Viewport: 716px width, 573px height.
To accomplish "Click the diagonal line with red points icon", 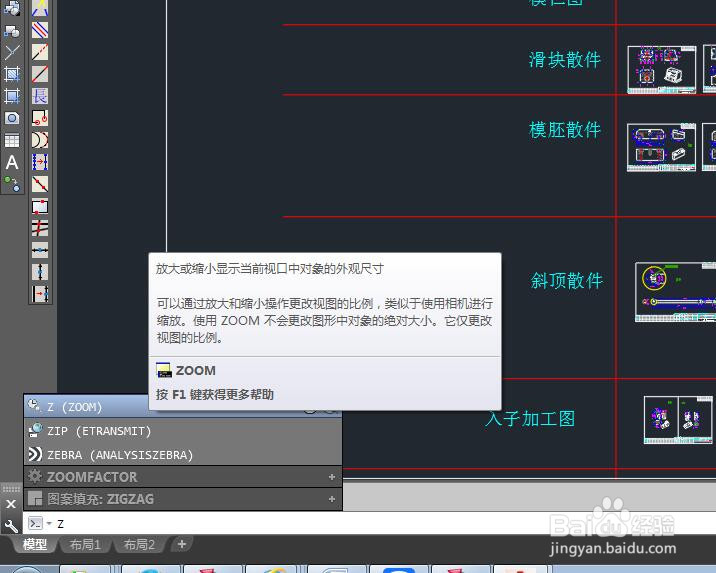I will tap(40, 184).
